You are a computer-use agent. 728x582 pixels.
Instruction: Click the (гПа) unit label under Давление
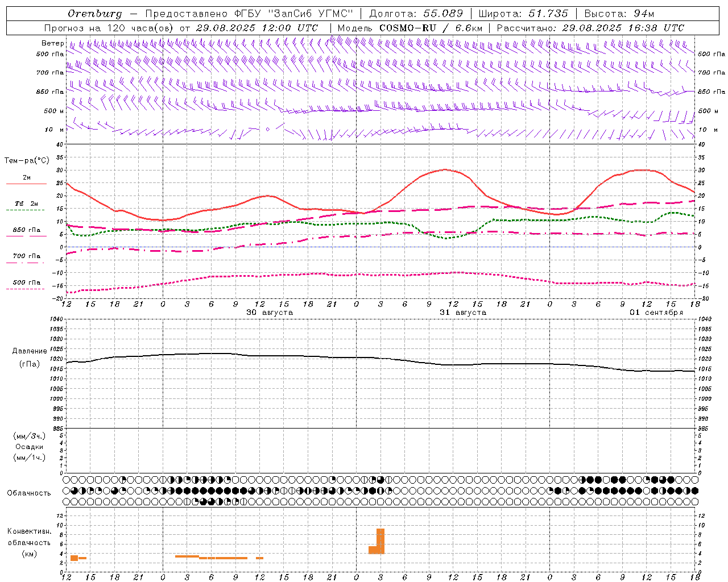30,364
